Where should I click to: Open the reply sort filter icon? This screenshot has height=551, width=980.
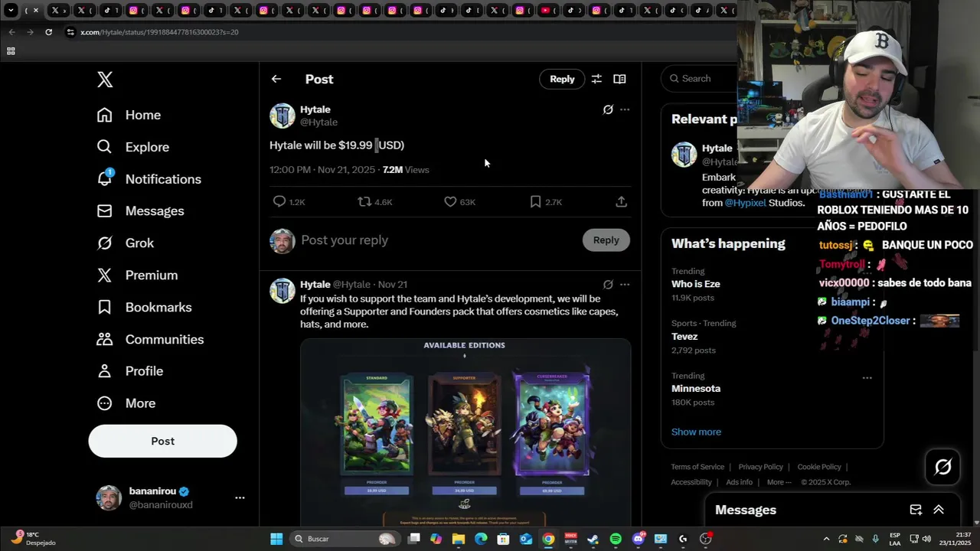[x=596, y=79]
